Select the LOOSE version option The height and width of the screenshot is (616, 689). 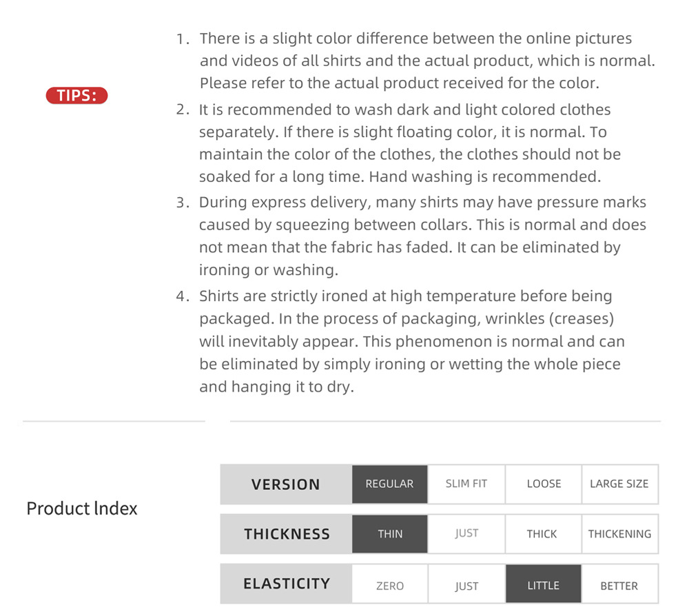tap(544, 484)
